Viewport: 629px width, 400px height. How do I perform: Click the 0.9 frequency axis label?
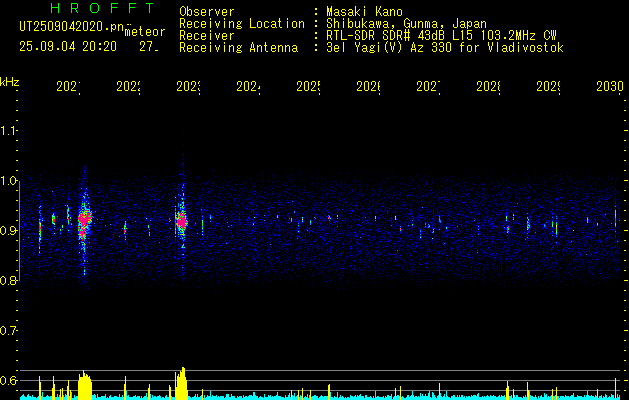pos(9,230)
